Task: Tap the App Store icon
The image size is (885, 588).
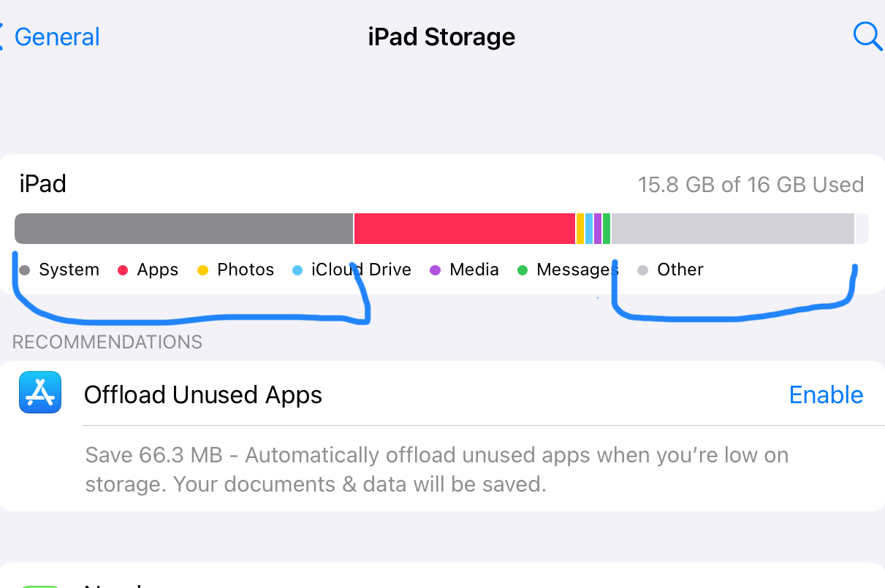Action: 40,392
